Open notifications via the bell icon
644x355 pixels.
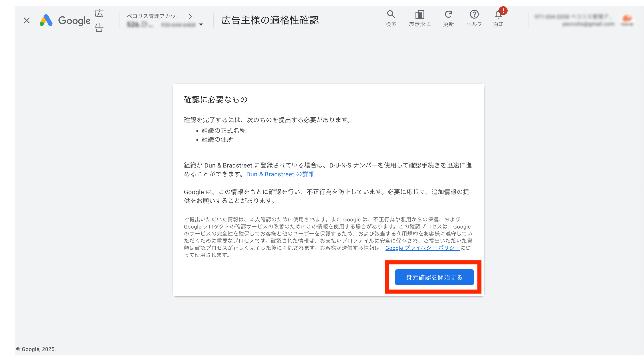click(x=498, y=16)
